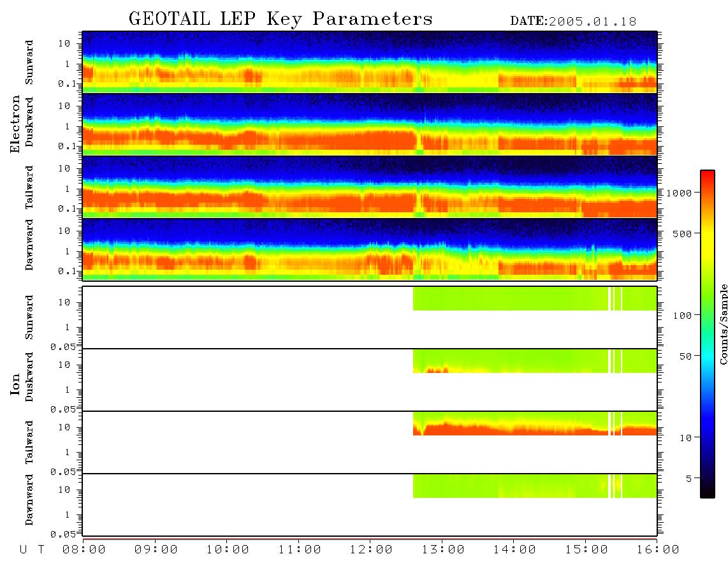Click the Counts/Sample color scale bar
The image size is (728, 561).
point(707,334)
